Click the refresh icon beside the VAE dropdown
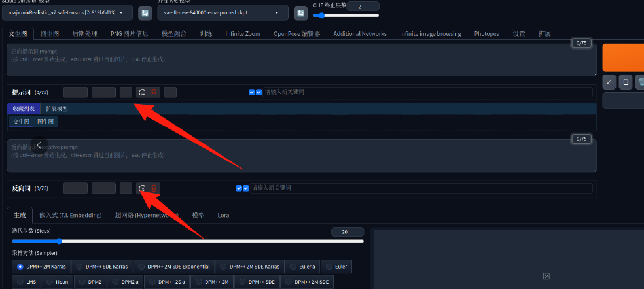The height and width of the screenshot is (289, 644). 300,12
